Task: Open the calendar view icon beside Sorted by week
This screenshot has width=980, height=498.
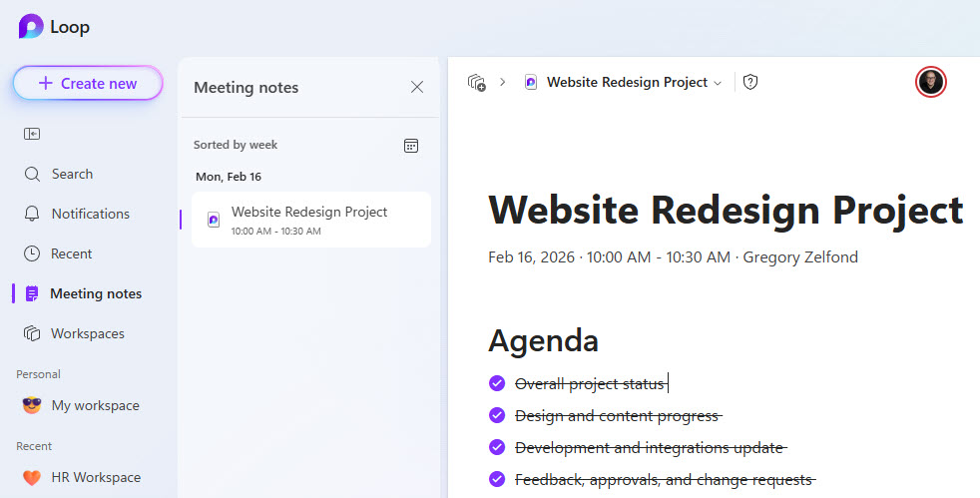Action: pyautogui.click(x=410, y=146)
